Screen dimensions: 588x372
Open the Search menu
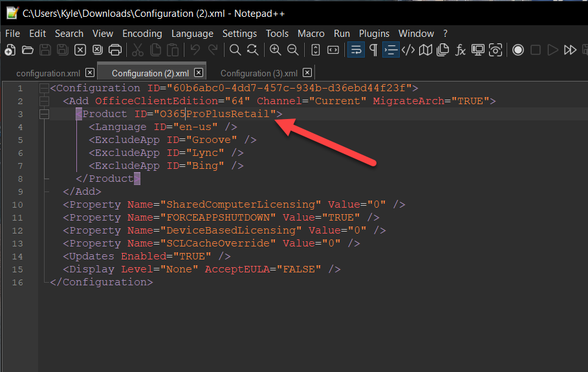click(69, 34)
